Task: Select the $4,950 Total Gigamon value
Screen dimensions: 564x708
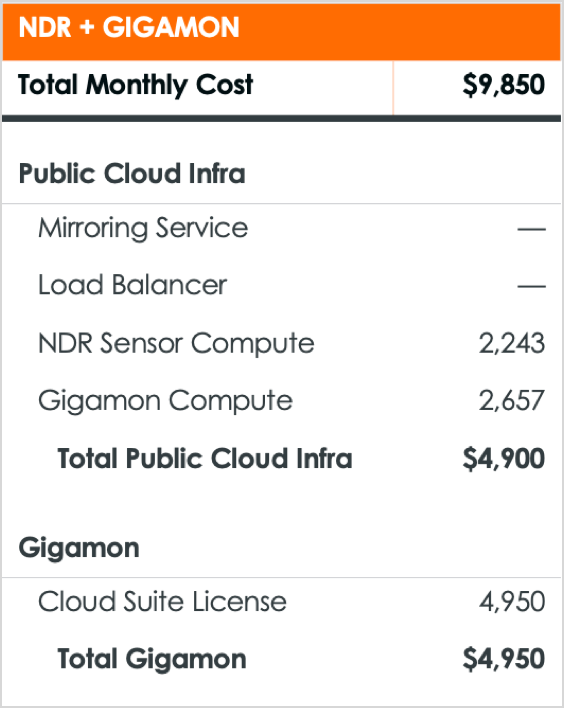Action: [x=504, y=659]
